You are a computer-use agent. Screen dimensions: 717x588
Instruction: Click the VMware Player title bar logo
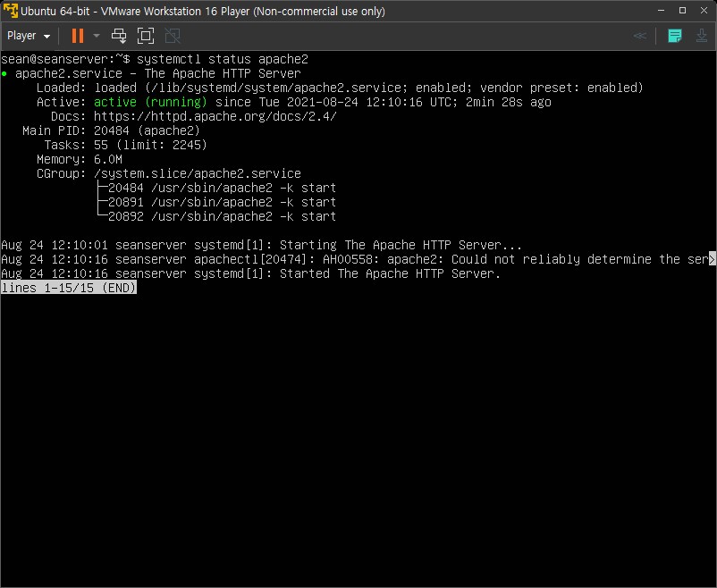coord(10,11)
